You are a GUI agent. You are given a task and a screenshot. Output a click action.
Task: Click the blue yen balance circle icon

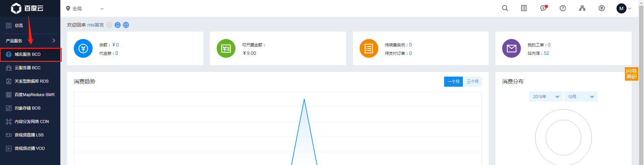83,48
